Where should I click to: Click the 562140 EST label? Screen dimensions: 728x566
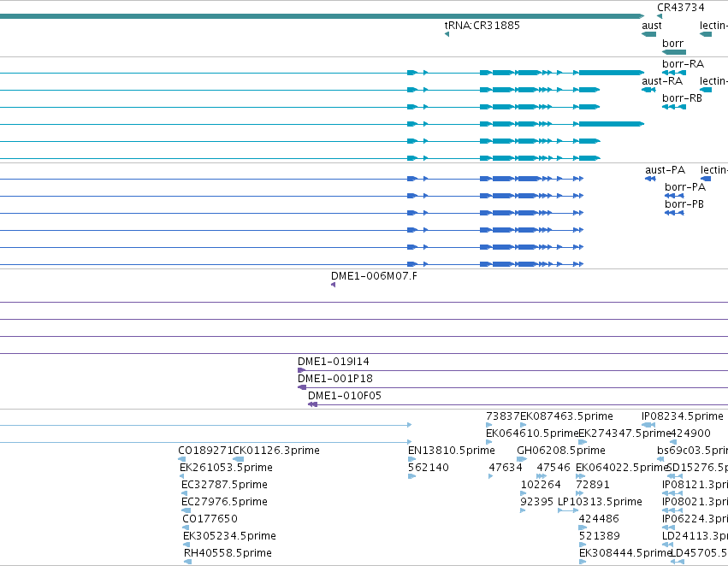428,468
